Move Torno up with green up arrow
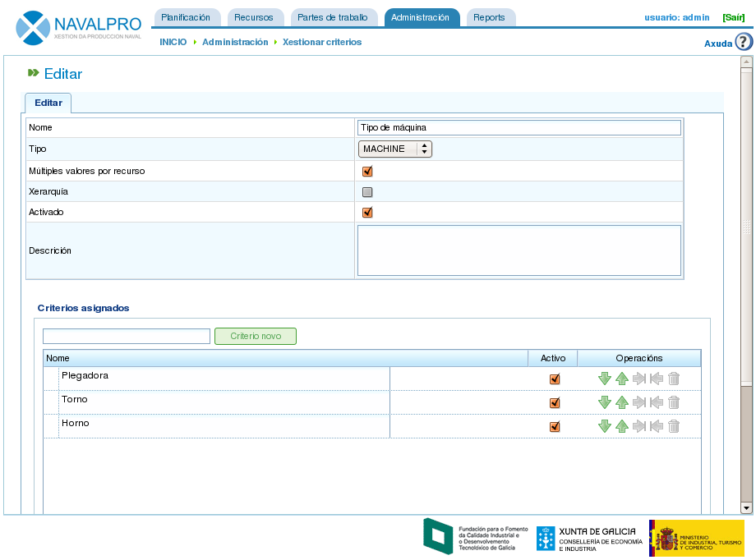Image resolution: width=756 pixels, height=560 pixels. 622,402
